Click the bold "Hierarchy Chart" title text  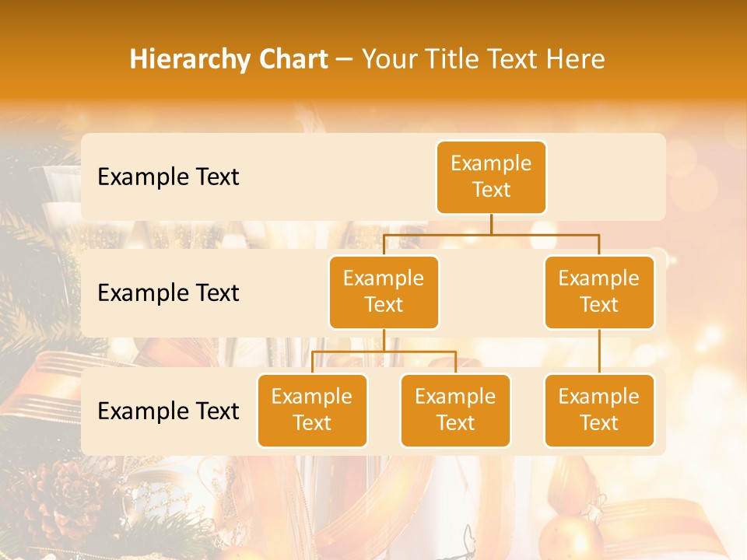click(229, 59)
